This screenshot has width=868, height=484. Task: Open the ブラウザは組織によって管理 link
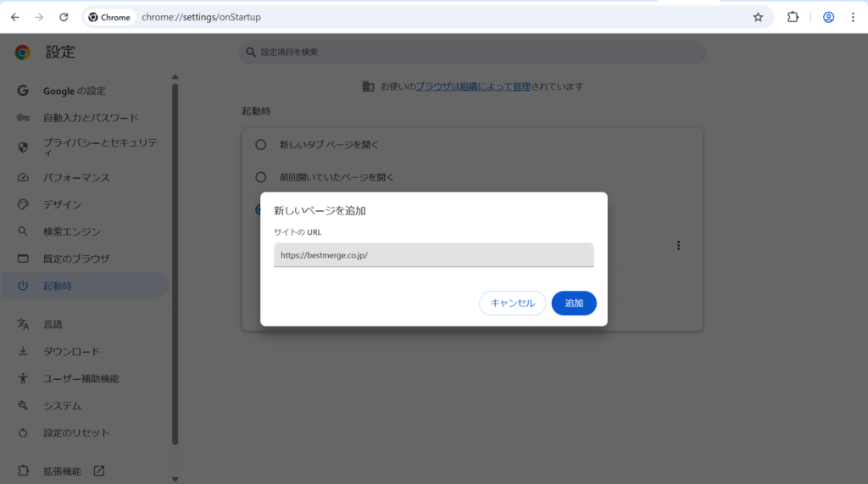point(472,86)
